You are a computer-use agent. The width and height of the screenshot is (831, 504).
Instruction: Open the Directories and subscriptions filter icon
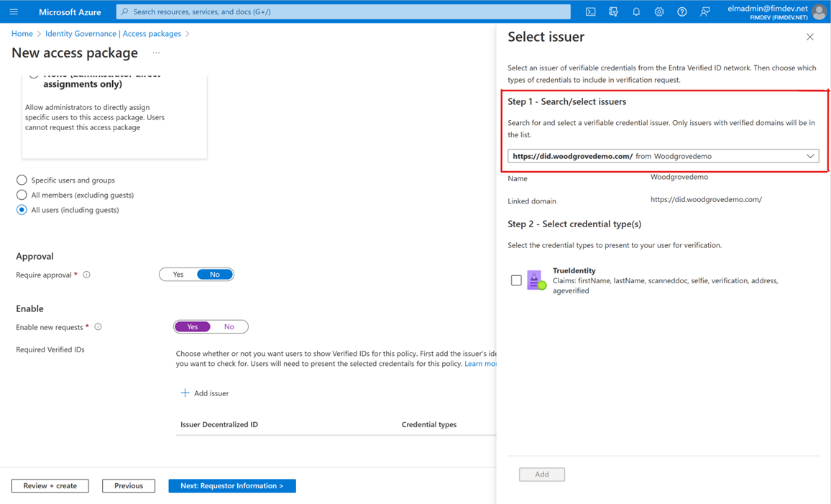[613, 12]
